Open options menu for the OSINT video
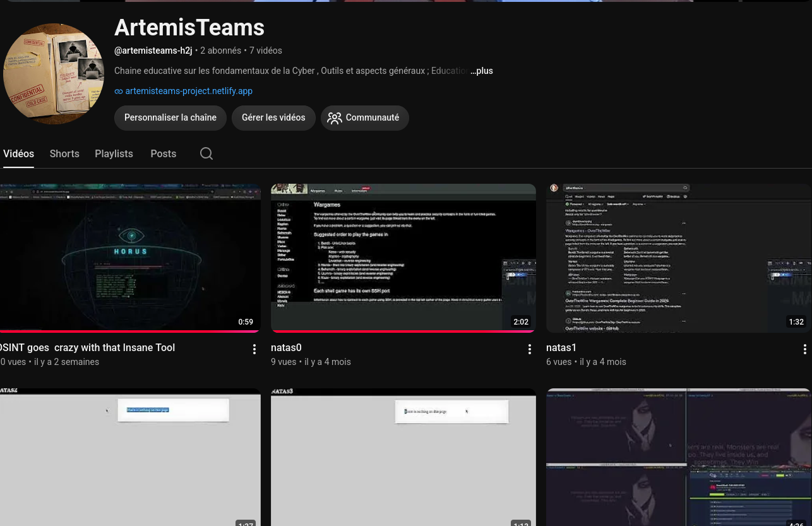Viewport: 812px width, 526px height. pos(254,349)
